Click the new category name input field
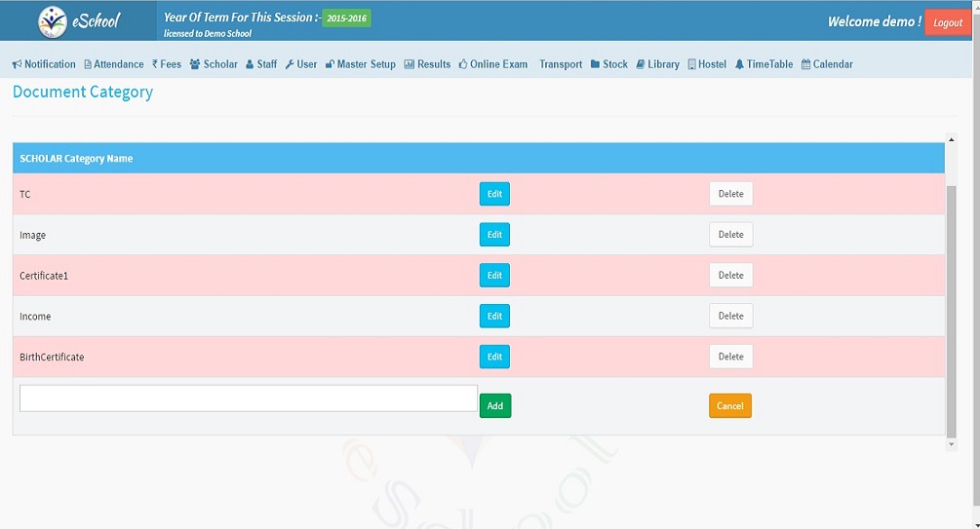Image resolution: width=980 pixels, height=529 pixels. 248,398
